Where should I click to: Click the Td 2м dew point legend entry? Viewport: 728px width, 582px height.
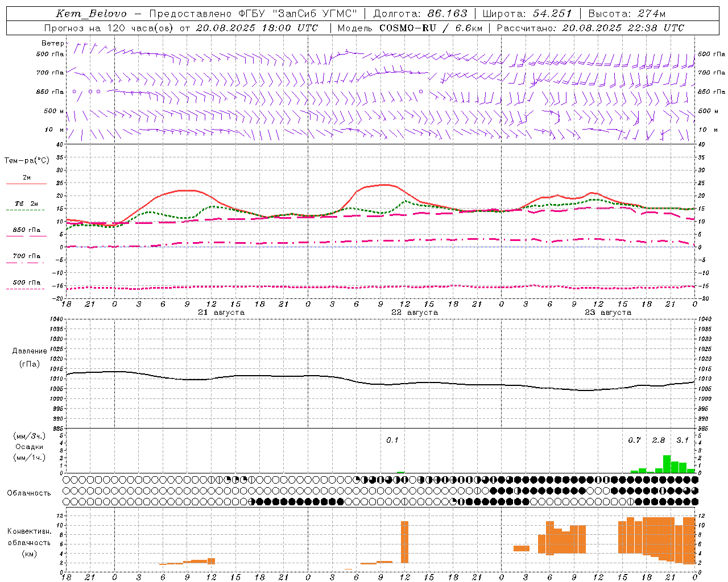point(27,203)
